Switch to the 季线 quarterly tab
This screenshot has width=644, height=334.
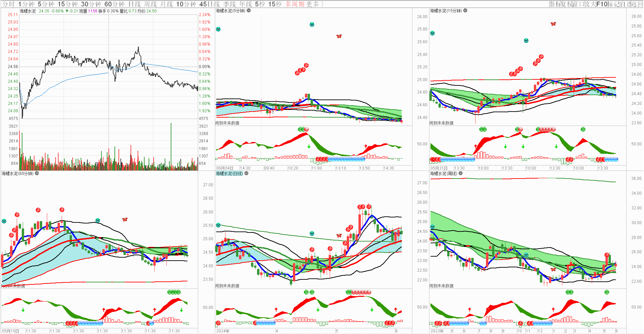[x=230, y=4]
